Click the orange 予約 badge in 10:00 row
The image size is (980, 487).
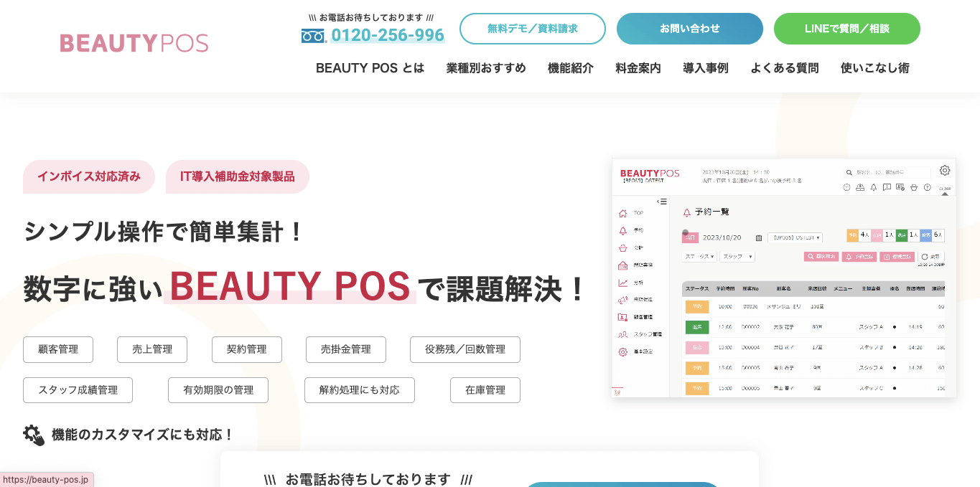pos(696,306)
